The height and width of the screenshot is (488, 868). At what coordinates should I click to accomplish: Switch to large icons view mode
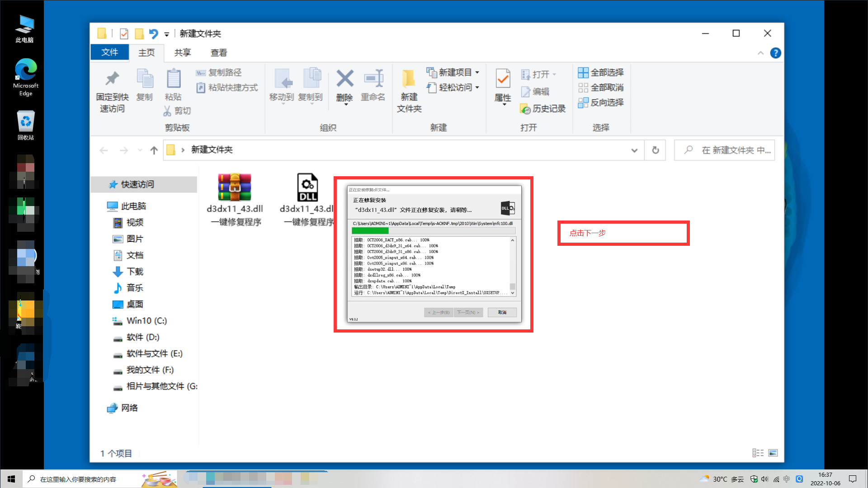pyautogui.click(x=773, y=453)
